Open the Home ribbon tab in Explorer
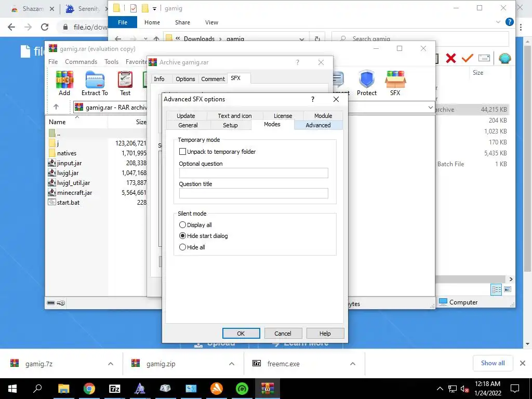Image resolution: width=532 pixels, height=399 pixels. coord(152,22)
